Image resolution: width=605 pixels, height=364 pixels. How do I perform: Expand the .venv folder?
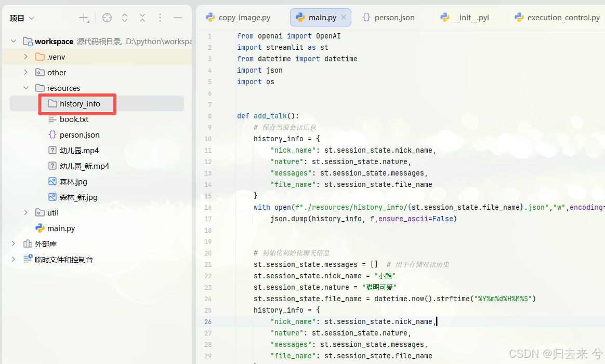[25, 57]
